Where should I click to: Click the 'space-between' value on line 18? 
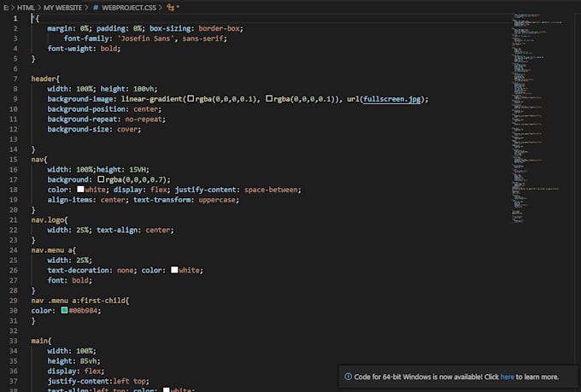point(271,190)
